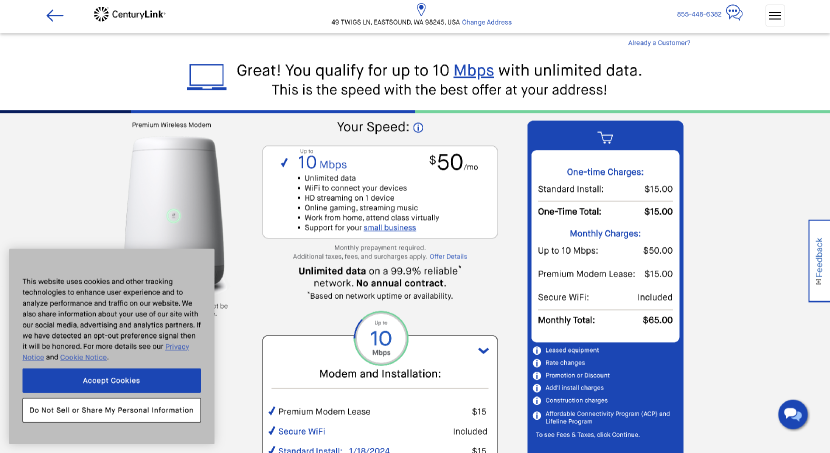This screenshot has width=830, height=453.
Task: Show Promotion or Discount info
Action: tap(537, 376)
